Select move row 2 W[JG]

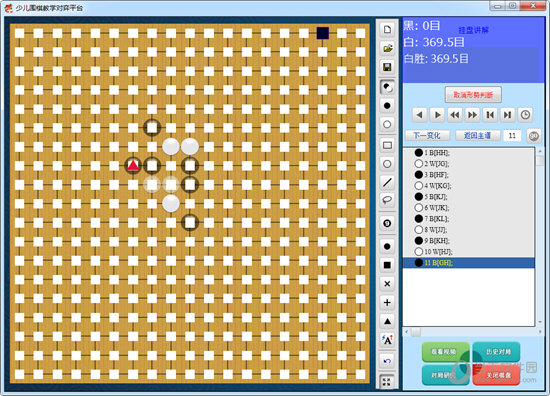pos(469,163)
